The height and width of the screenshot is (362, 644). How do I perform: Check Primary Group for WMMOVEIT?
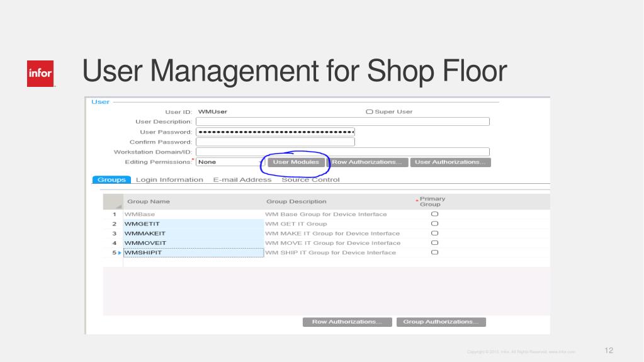tap(434, 243)
